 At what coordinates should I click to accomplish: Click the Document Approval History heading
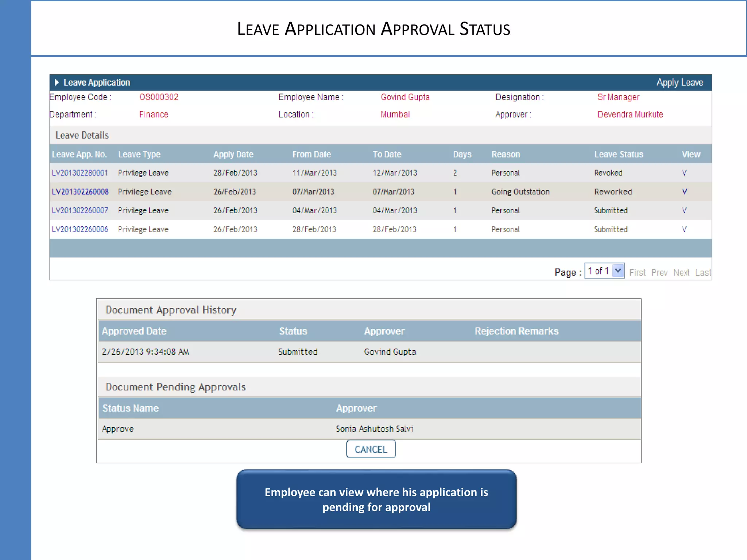tap(171, 310)
